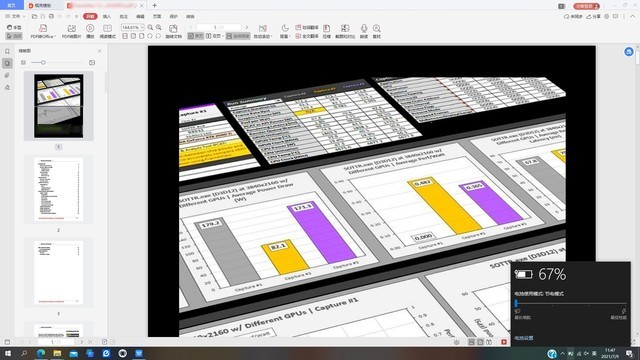The height and width of the screenshot is (360, 640).
Task: Click the Rotate document tool
Action: click(173, 31)
